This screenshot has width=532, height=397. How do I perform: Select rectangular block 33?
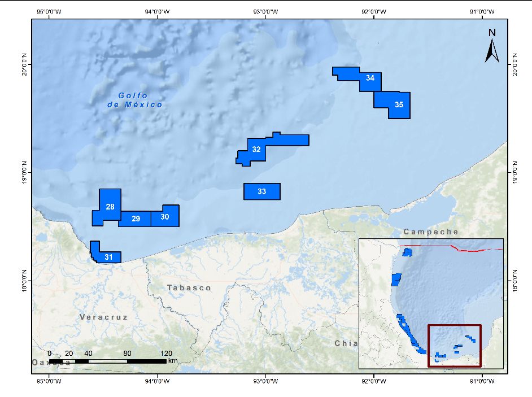pyautogui.click(x=261, y=191)
